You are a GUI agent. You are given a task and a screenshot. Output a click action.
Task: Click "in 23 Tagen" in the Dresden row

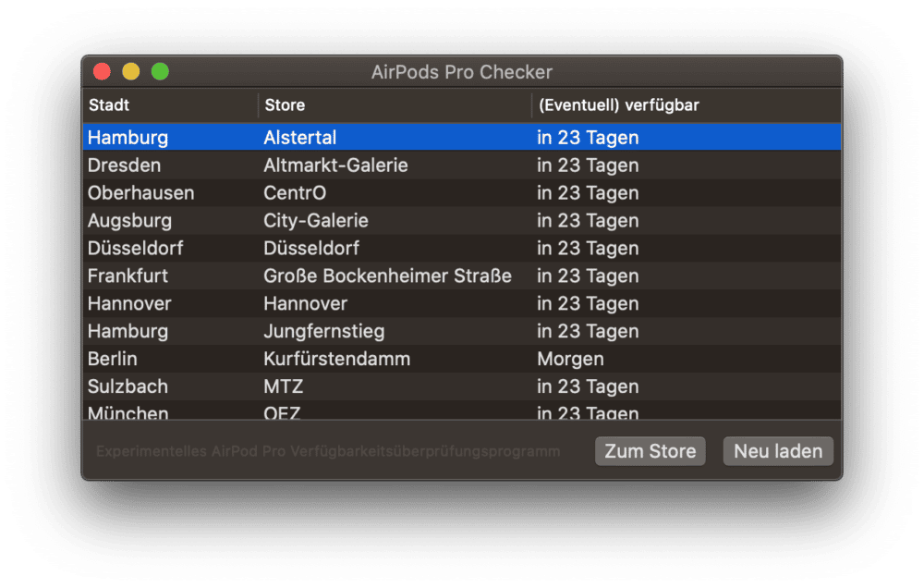(588, 165)
